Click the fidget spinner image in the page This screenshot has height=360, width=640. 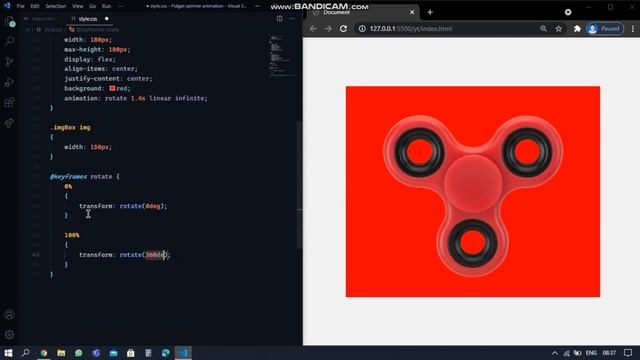coord(473,196)
